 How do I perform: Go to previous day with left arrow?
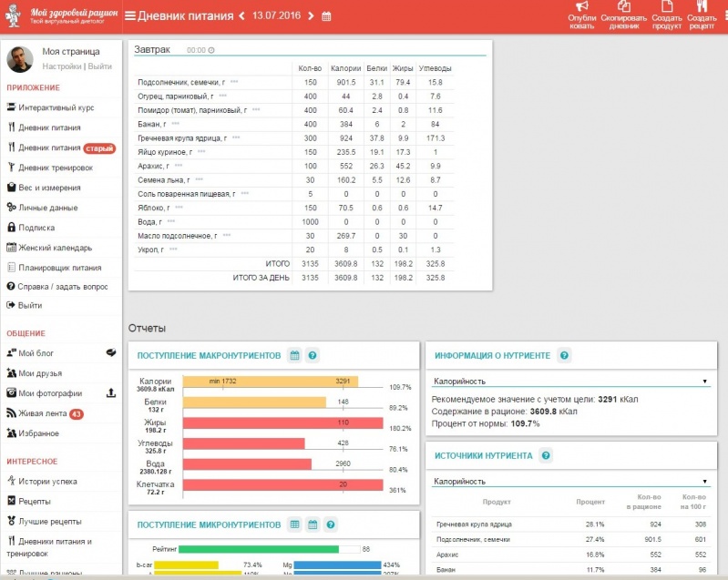242,15
